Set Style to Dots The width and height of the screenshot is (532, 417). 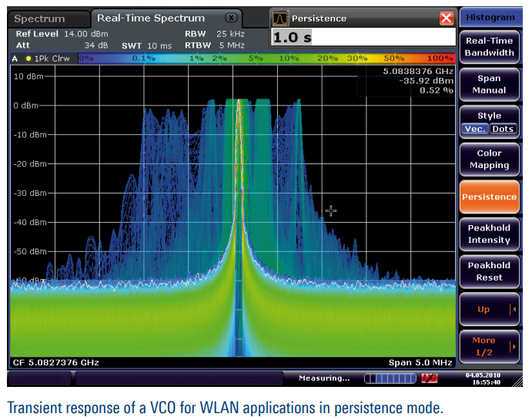coord(503,129)
